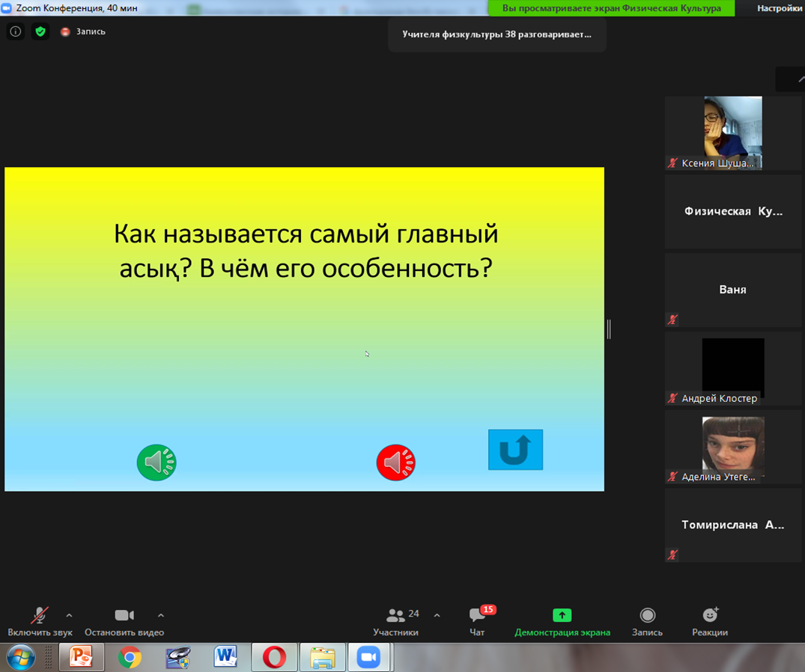Open the Участники list
805x672 pixels.
point(396,621)
